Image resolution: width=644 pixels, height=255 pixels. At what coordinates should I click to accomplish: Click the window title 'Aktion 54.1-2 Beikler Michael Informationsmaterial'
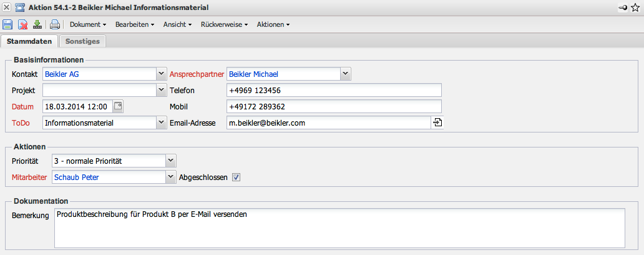(x=119, y=7)
